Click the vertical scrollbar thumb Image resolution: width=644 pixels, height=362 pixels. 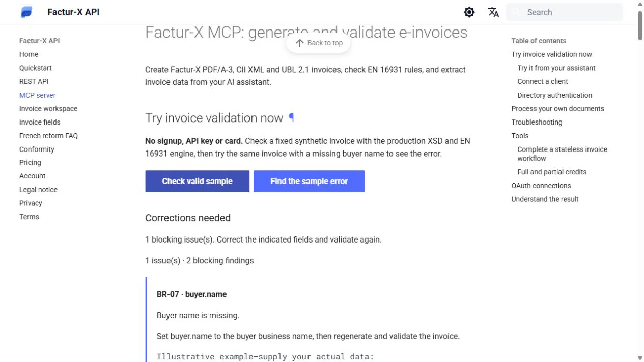click(640, 24)
